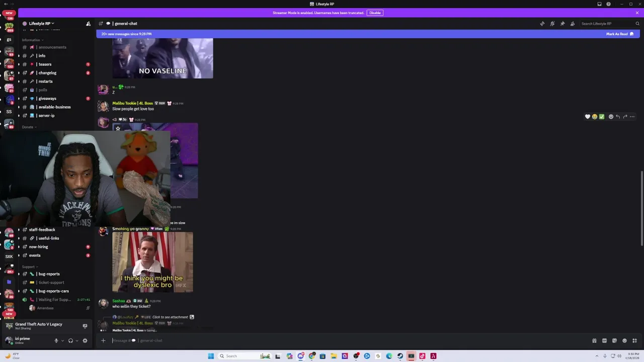Add green checkmark reaction on hovered message
Image resolution: width=644 pixels, height=362 pixels.
click(x=601, y=117)
